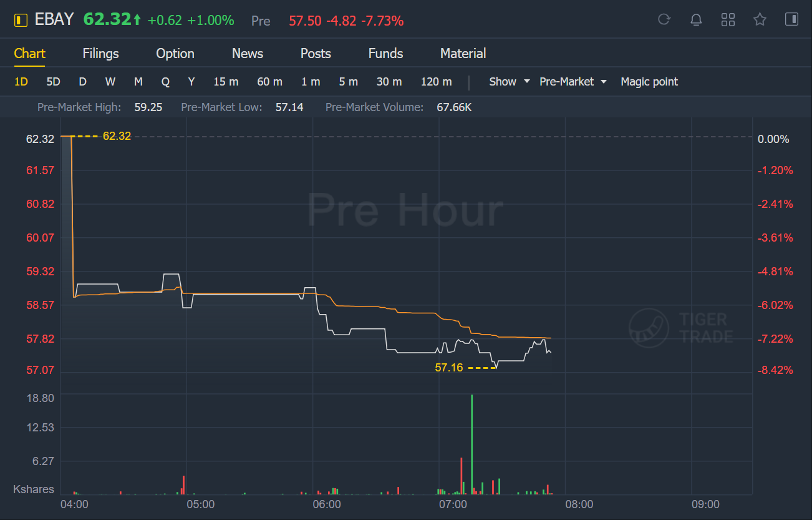Select the 5 m interval
812x520 pixels.
(349, 82)
